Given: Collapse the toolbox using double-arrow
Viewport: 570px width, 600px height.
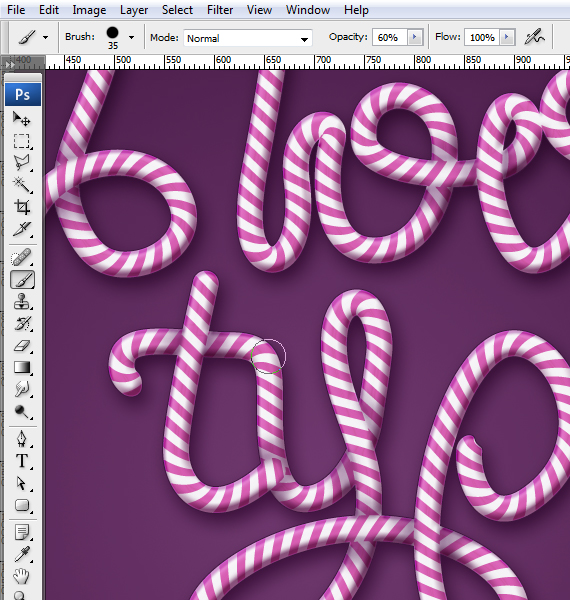Looking at the screenshot, I should coord(10,65).
